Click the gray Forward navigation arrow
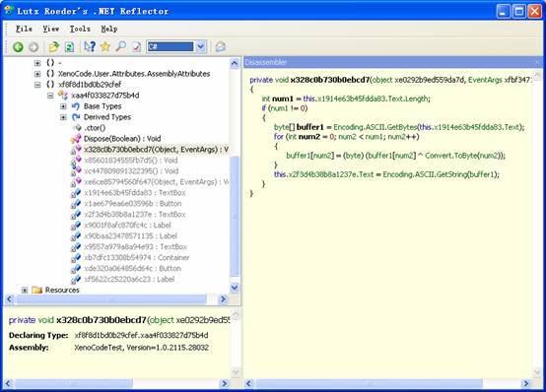This screenshot has height=392, width=546. [34, 46]
